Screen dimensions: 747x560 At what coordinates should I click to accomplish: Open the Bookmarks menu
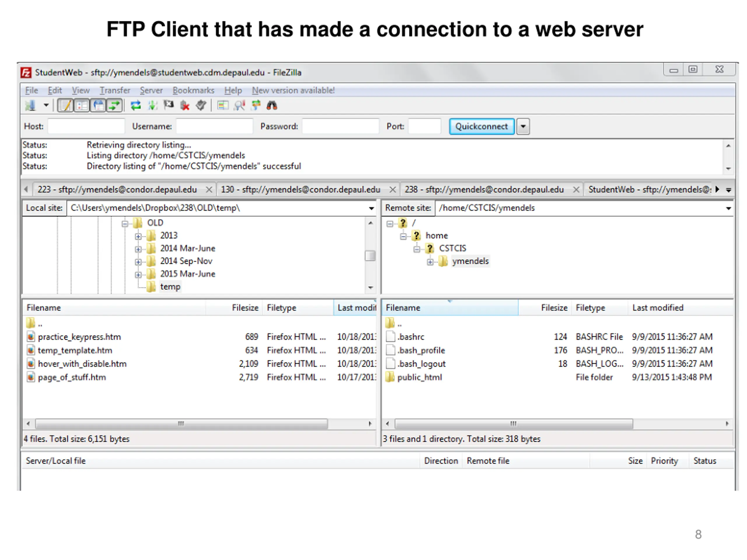tap(193, 90)
